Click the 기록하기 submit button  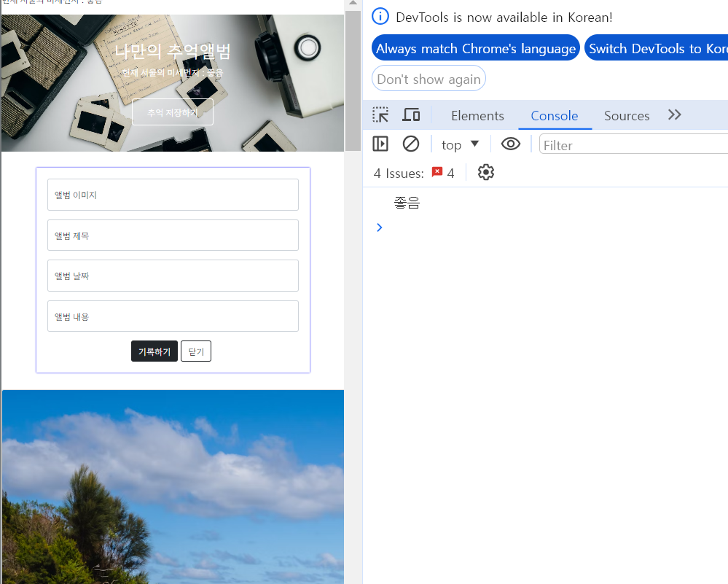tap(154, 351)
